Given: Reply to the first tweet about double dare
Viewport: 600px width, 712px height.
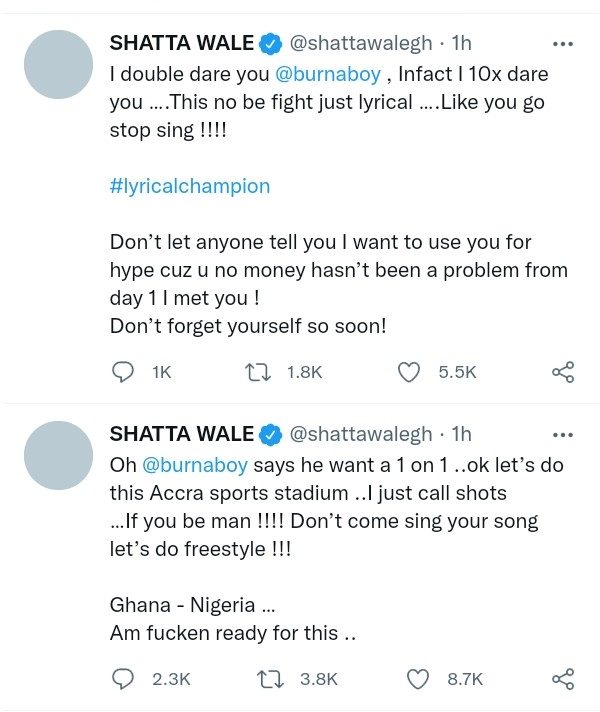Looking at the screenshot, I should click(122, 372).
